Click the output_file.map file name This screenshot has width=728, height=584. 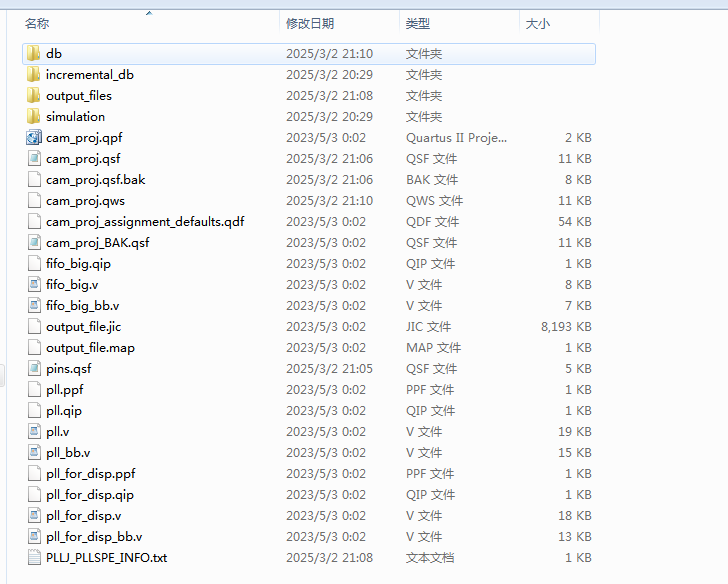click(90, 348)
